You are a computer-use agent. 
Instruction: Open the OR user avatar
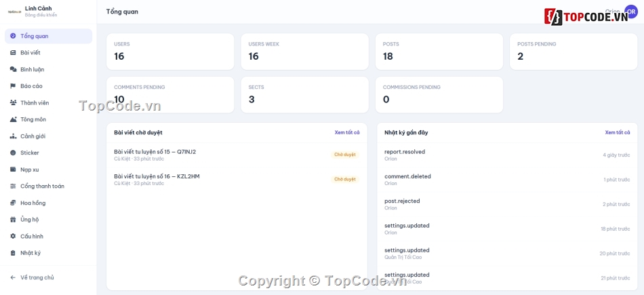tap(631, 12)
